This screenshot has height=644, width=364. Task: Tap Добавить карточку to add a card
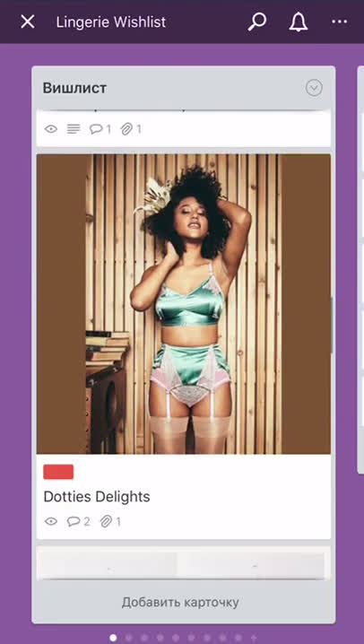180,603
